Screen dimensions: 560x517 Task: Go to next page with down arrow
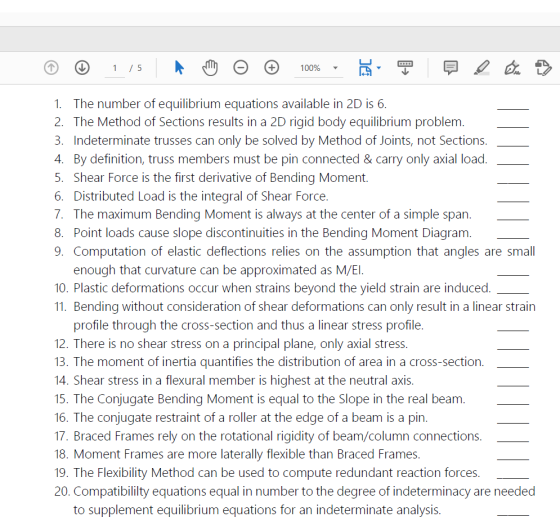82,67
